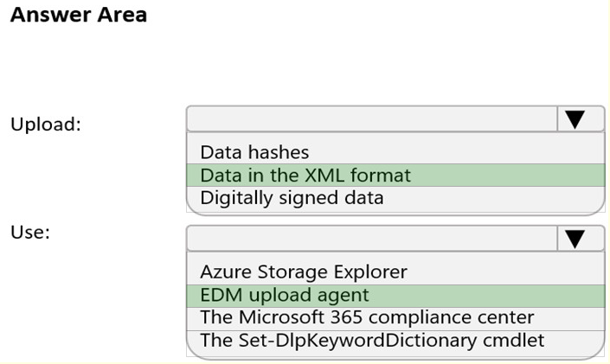Click the blank row above 'Data hashes'
Screen dimensions: 610x364
pyautogui.click(x=395, y=137)
